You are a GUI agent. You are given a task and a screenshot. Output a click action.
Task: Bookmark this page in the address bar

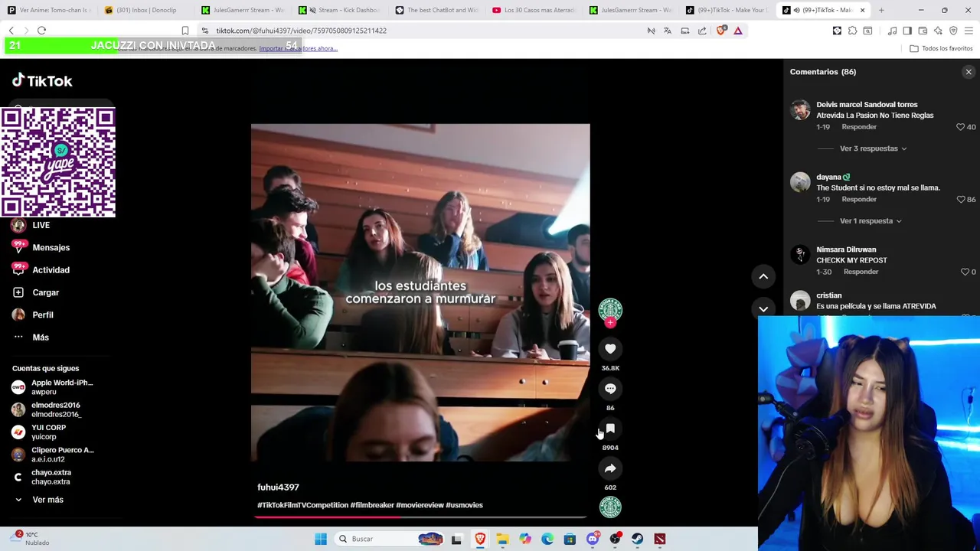point(185,31)
